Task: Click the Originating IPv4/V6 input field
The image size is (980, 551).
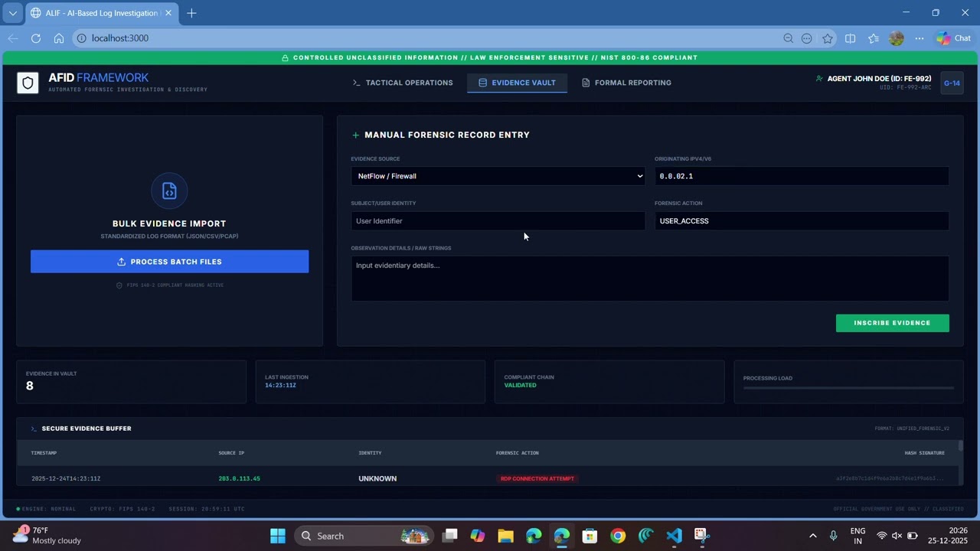Action: (x=802, y=176)
